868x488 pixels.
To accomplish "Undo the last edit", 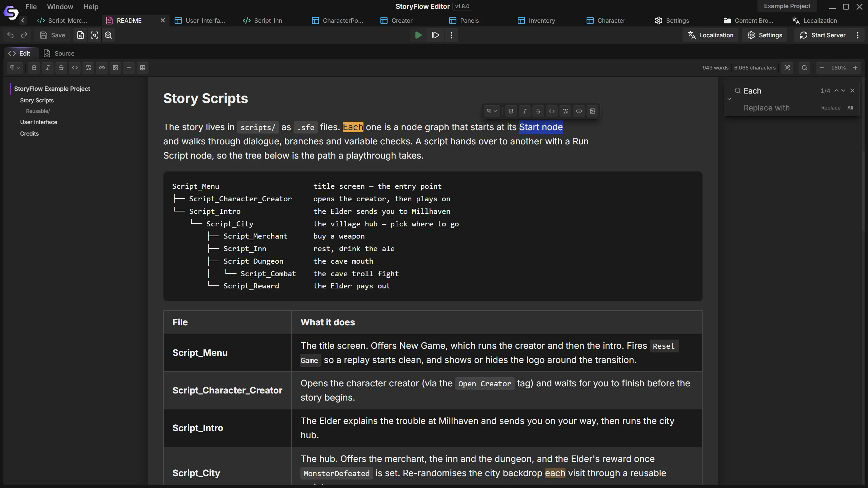I will pos(11,35).
